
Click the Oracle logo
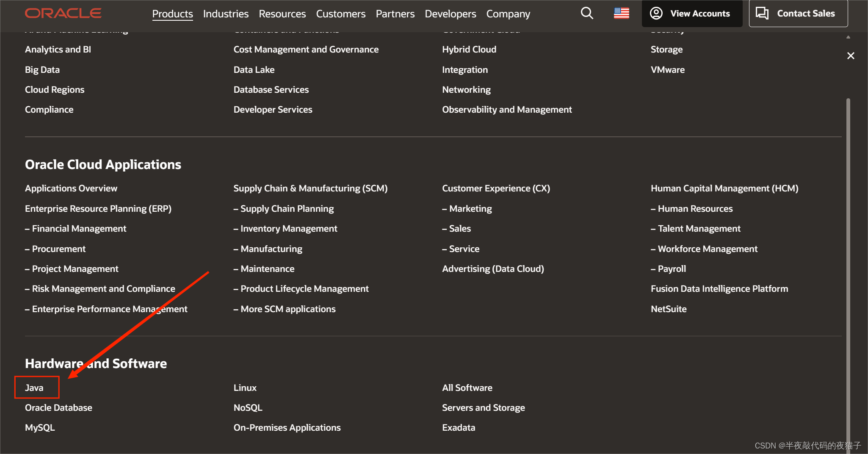click(63, 14)
